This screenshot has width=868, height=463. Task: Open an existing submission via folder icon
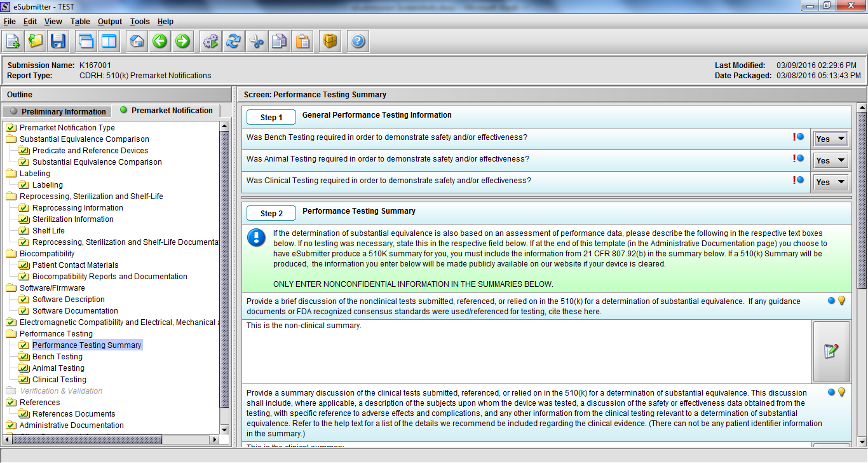click(36, 41)
